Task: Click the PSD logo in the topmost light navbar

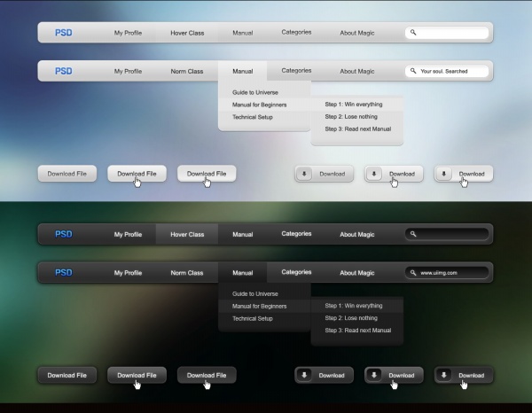Action: tap(64, 33)
